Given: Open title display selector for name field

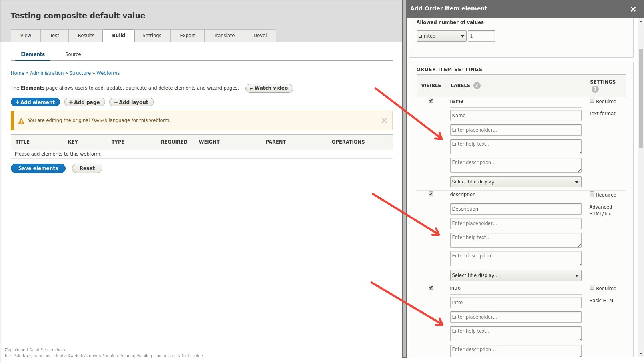Looking at the screenshot, I should coord(515,181).
